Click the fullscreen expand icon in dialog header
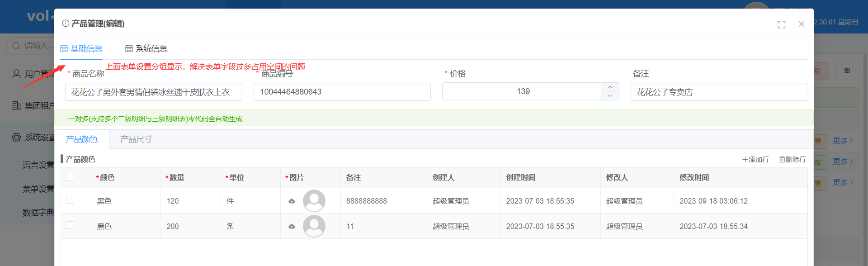 781,24
